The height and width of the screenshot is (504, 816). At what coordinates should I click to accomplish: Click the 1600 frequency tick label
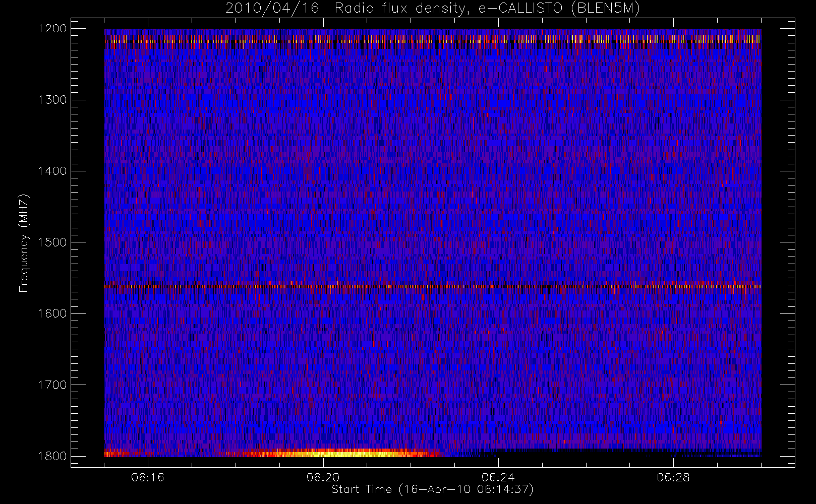pos(52,313)
